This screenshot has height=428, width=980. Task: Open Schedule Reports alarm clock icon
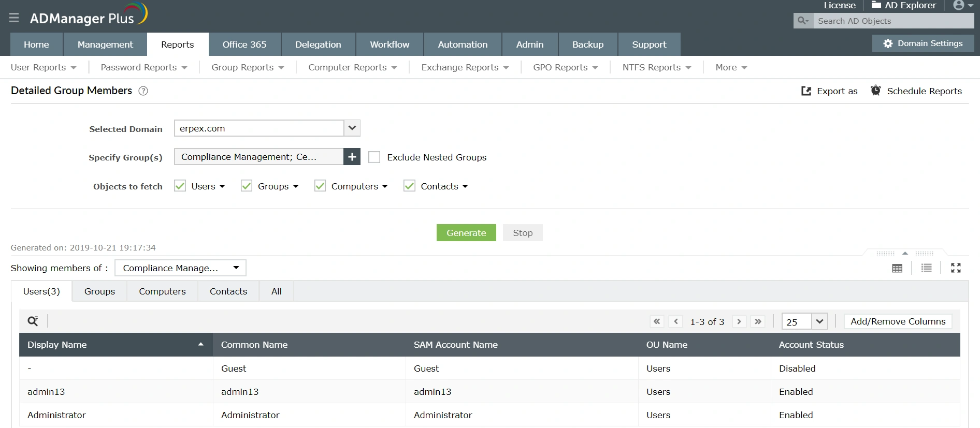[875, 91]
